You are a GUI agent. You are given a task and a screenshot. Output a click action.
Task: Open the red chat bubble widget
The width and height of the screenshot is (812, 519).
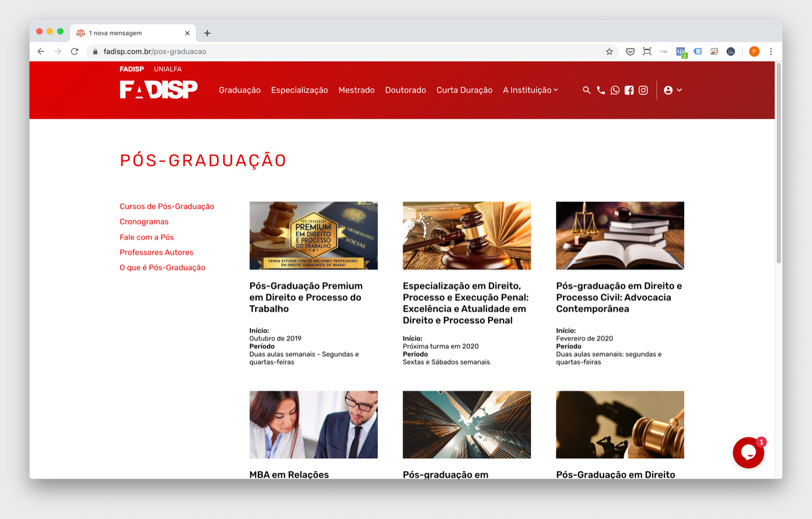click(748, 452)
